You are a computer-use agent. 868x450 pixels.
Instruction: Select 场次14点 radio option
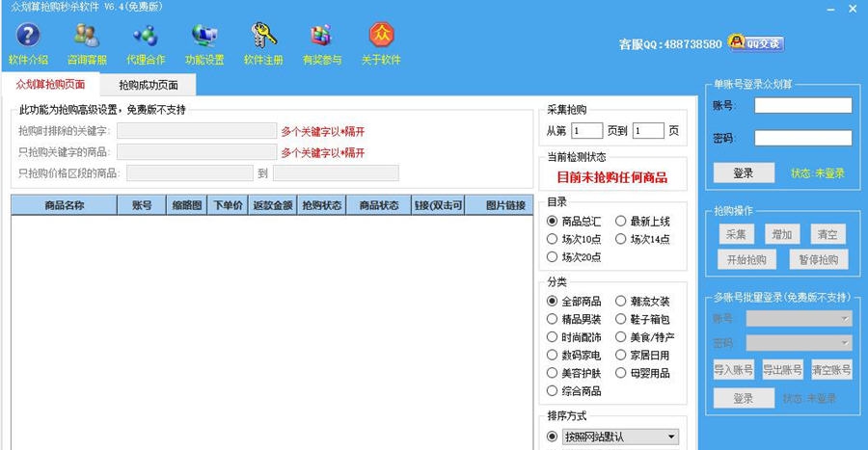[x=620, y=239]
